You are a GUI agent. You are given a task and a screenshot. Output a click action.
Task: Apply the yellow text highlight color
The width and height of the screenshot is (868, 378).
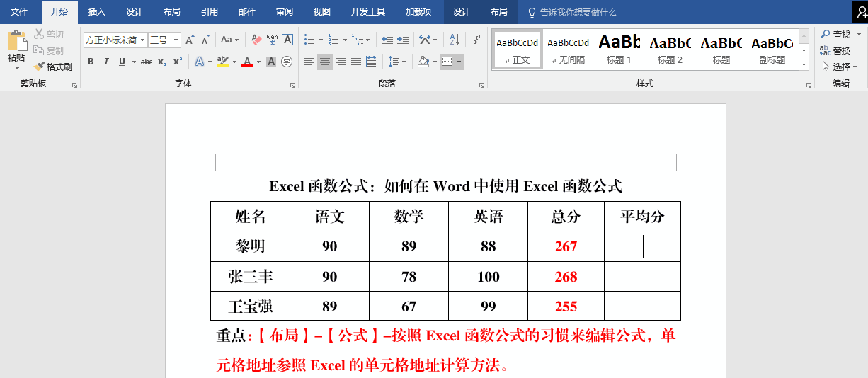[x=222, y=62]
